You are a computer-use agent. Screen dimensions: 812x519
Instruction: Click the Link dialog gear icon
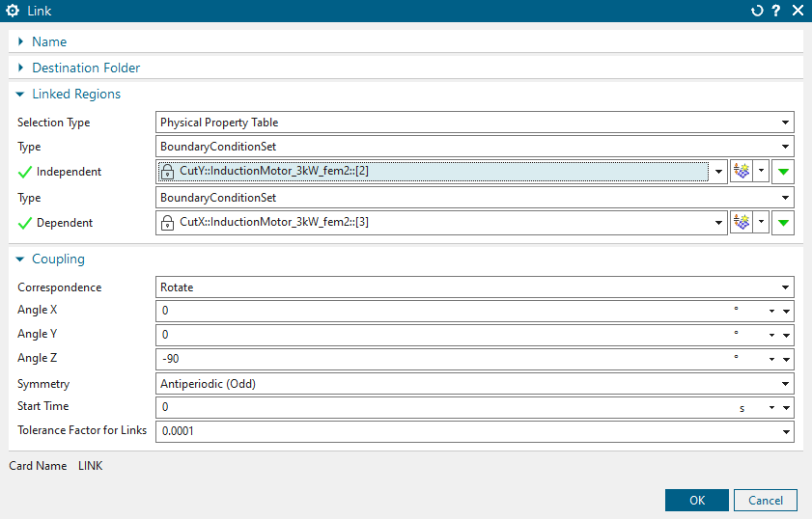(x=13, y=11)
